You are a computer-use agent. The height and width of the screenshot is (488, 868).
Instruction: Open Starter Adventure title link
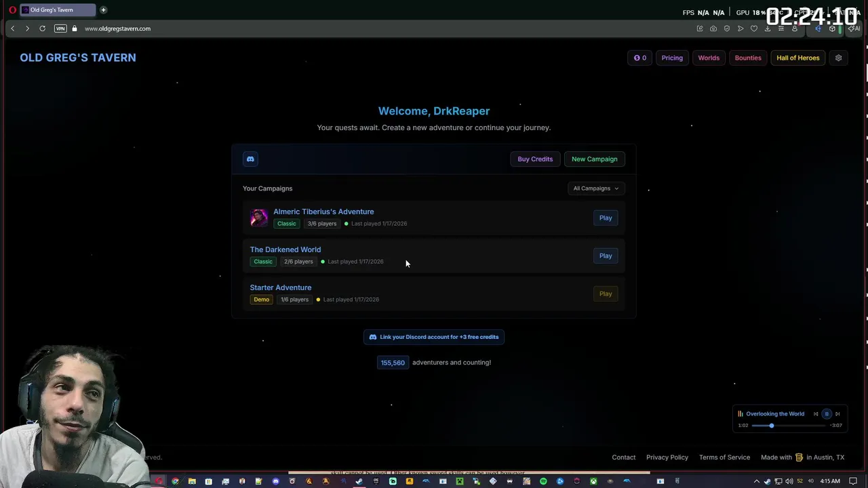[x=280, y=287]
